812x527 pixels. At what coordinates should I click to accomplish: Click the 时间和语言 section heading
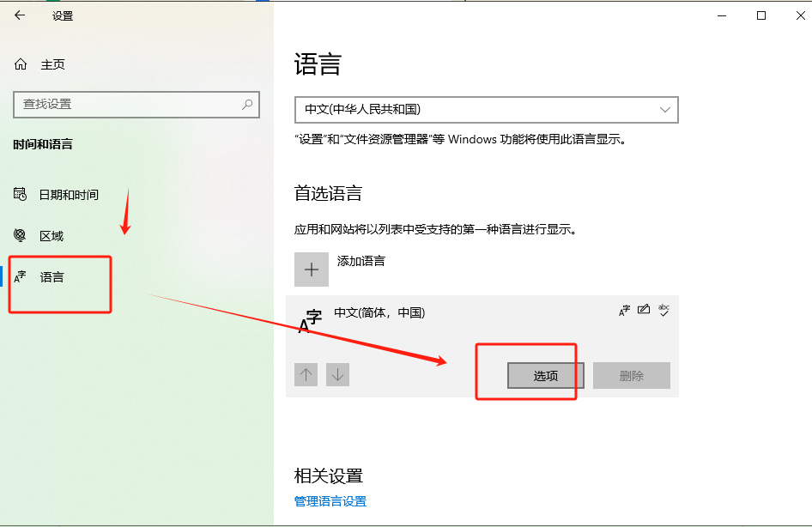pyautogui.click(x=43, y=144)
